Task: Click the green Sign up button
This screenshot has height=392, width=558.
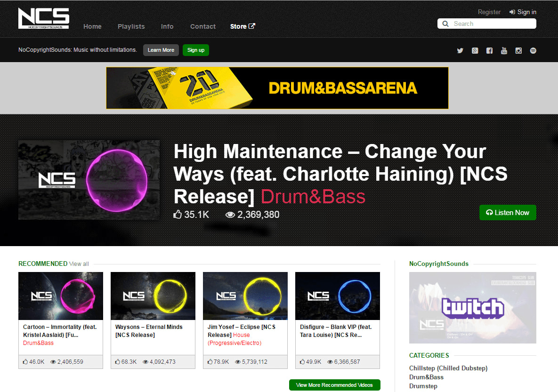Action: click(x=196, y=50)
